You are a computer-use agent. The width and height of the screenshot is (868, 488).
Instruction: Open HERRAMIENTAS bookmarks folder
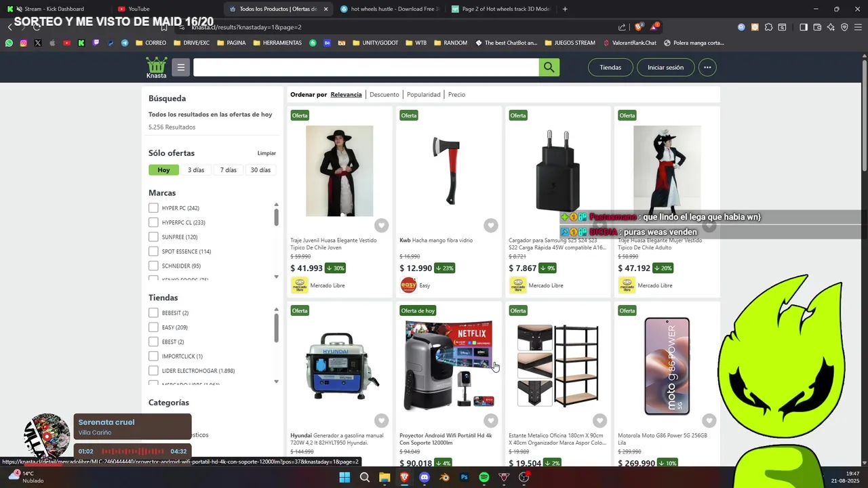point(277,43)
